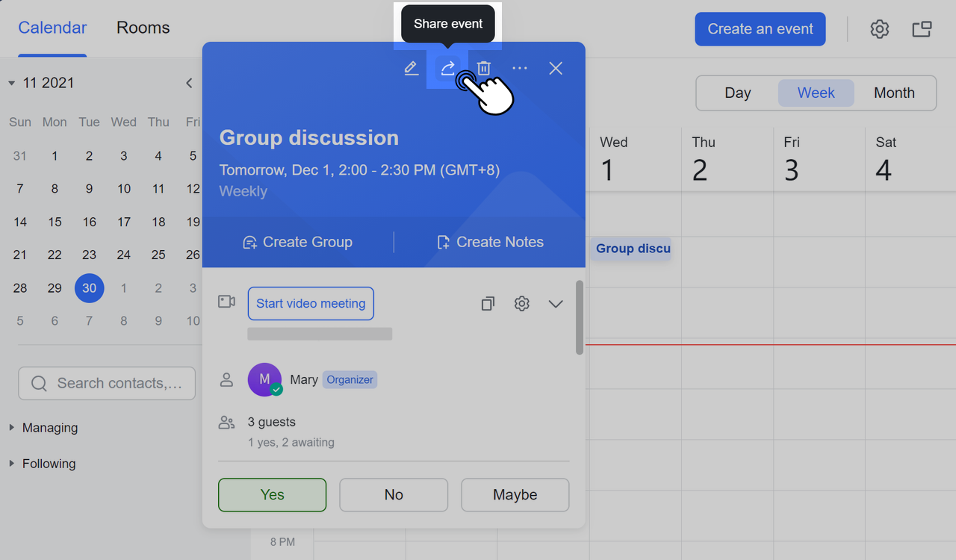956x560 pixels.
Task: Click the Create an event button
Action: pos(760,29)
